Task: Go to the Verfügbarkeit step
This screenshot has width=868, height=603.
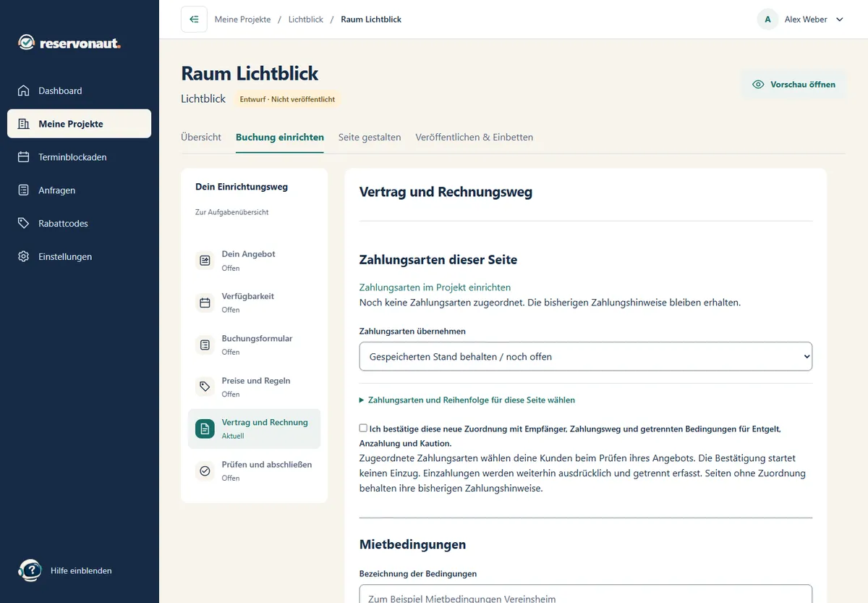Action: (x=254, y=303)
